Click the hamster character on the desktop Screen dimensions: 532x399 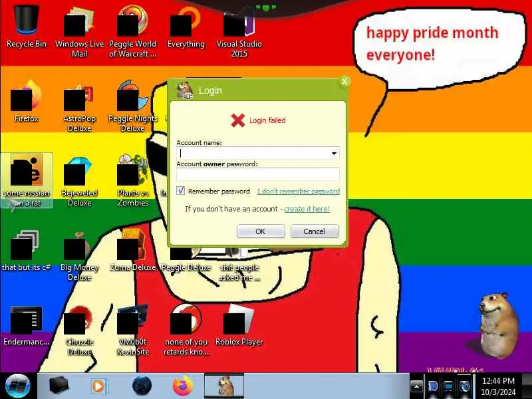pos(499,325)
